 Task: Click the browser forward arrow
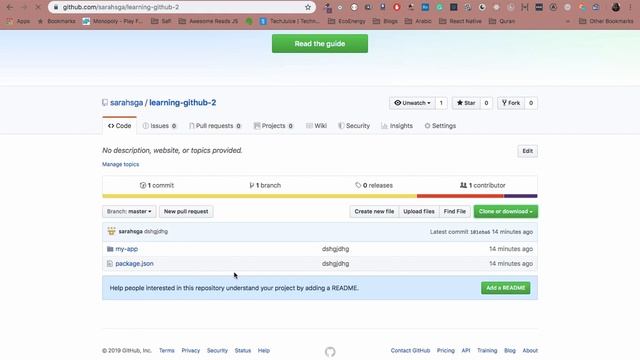pos(24,7)
